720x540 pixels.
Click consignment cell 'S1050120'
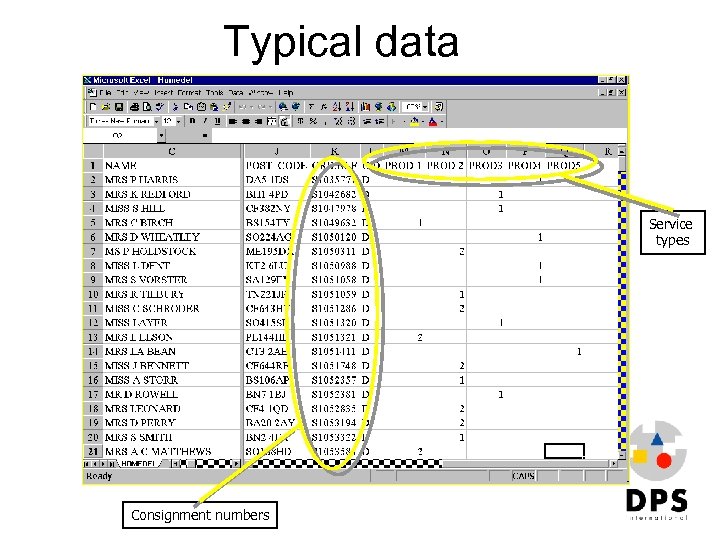(x=334, y=237)
